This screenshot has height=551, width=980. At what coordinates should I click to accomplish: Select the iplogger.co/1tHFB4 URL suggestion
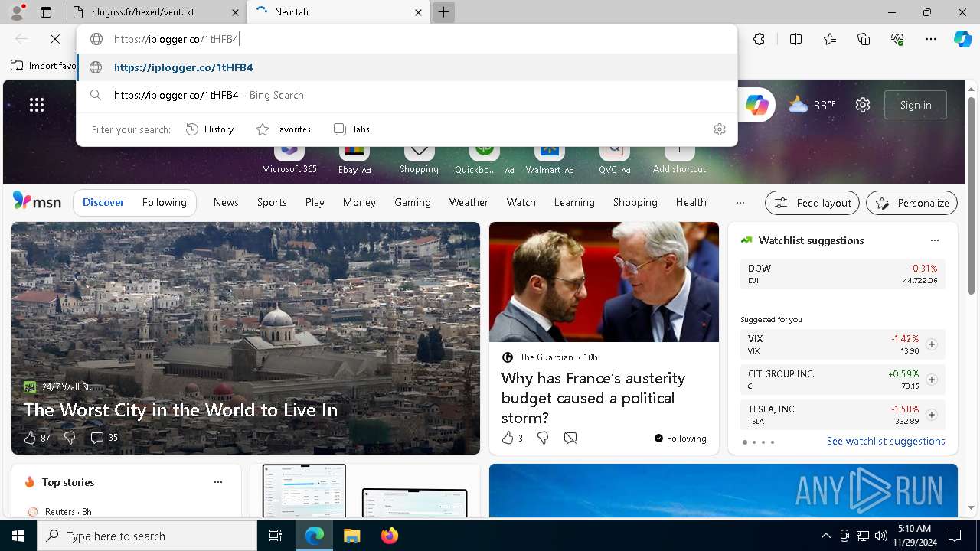tap(407, 67)
